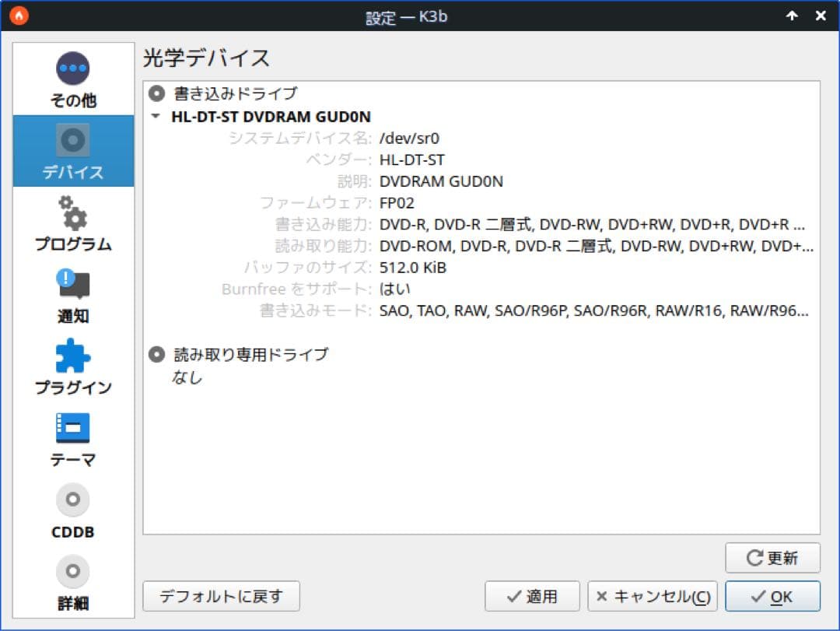The width and height of the screenshot is (840, 631).
Task: Open the CDDB disc settings page
Action: 73,510
